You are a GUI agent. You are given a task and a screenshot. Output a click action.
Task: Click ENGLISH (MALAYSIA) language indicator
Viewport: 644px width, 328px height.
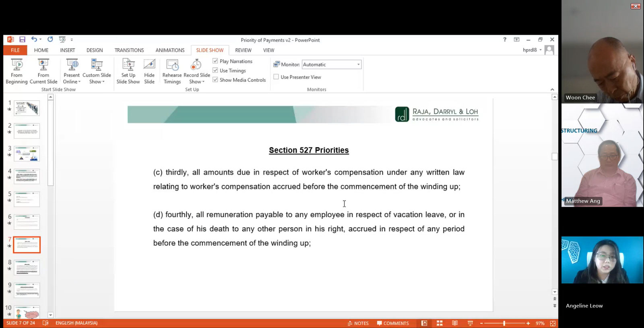76,323
